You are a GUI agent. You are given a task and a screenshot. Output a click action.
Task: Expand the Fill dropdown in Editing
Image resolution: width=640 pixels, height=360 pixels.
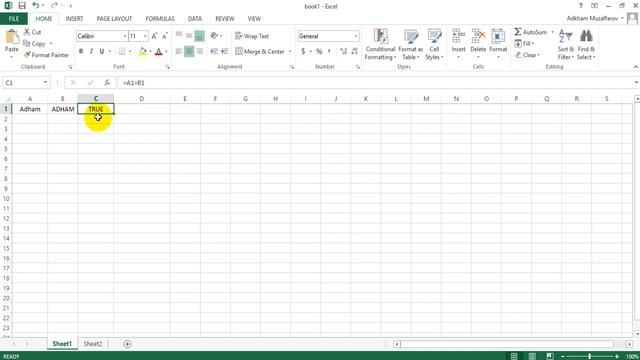point(533,43)
